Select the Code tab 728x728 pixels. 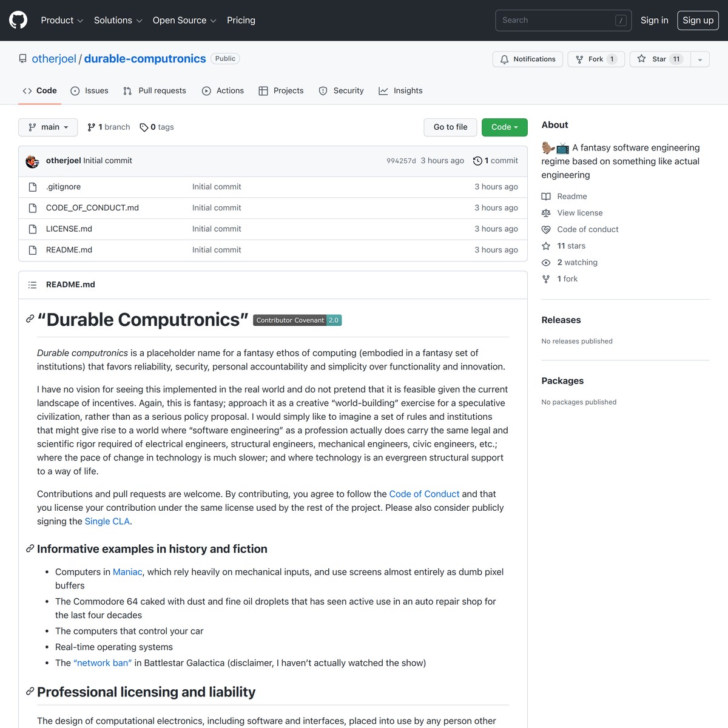coord(39,90)
